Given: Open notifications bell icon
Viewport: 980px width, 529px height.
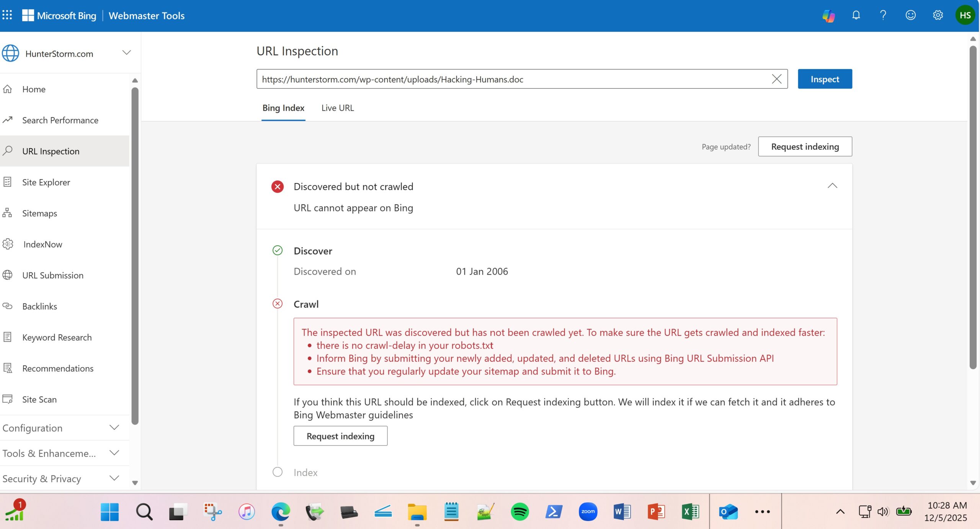Looking at the screenshot, I should tap(856, 15).
